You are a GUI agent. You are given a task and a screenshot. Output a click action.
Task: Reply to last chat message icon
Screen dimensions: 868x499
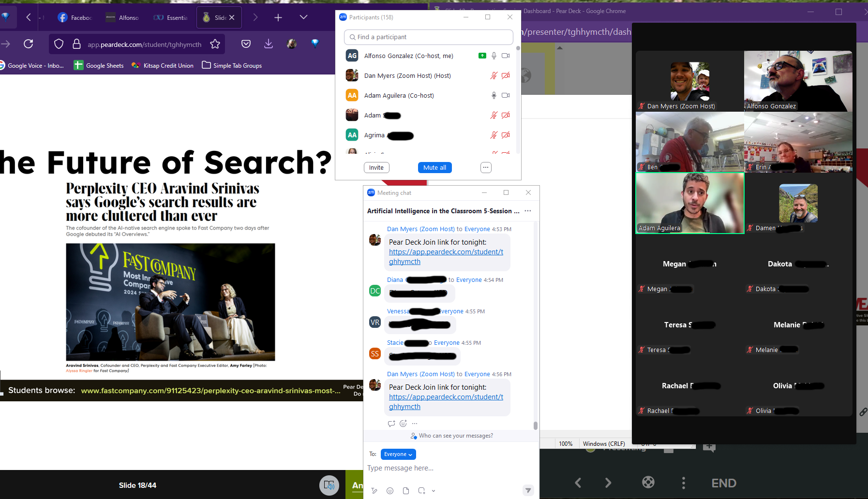point(391,424)
